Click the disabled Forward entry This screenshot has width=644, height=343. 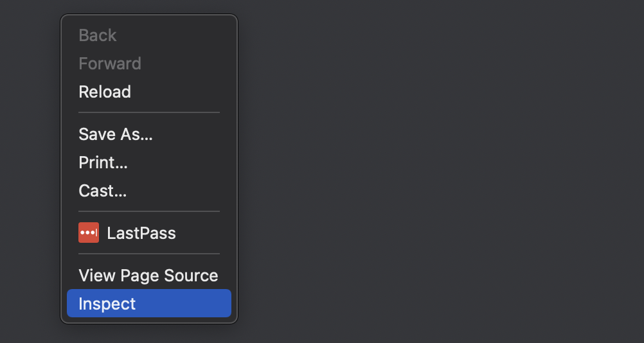pos(110,64)
